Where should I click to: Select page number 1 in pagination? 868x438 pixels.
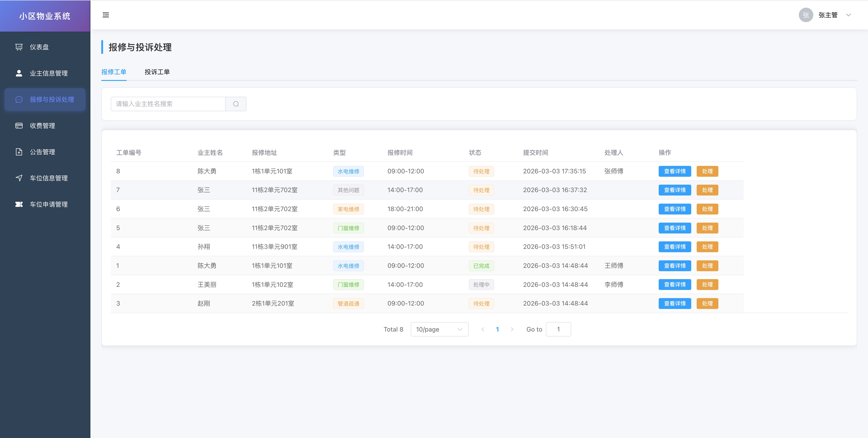pyautogui.click(x=497, y=329)
